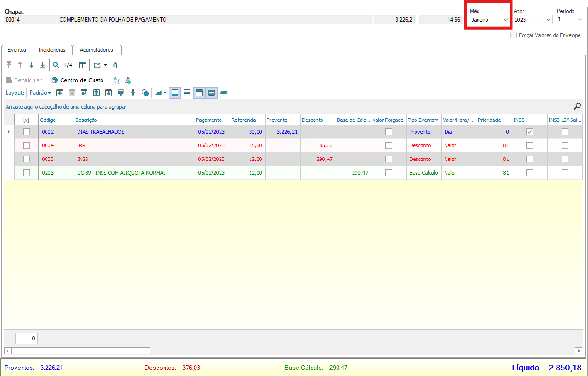588x376 pixels.
Task: Select the CC 89 - INSS COM ALIQUOTA NORMAL cell
Action: [134, 173]
